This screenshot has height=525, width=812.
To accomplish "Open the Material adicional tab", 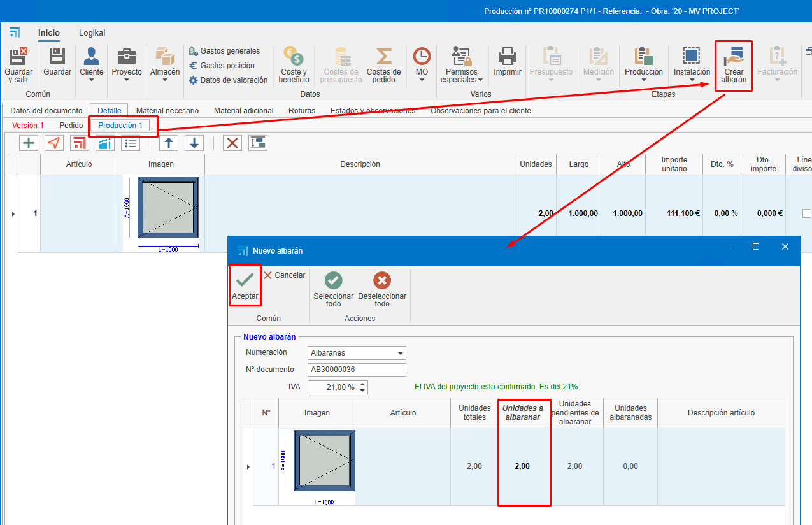I will coord(244,111).
